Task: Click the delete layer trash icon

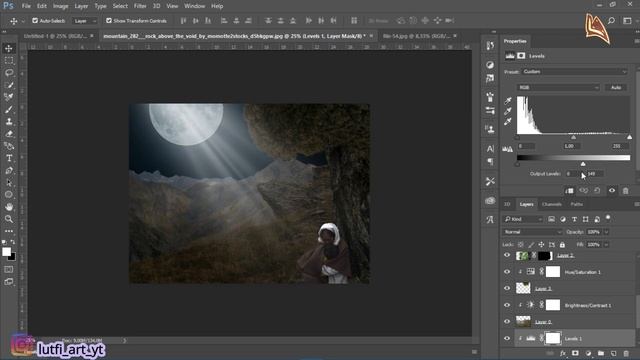Action: tap(626, 353)
